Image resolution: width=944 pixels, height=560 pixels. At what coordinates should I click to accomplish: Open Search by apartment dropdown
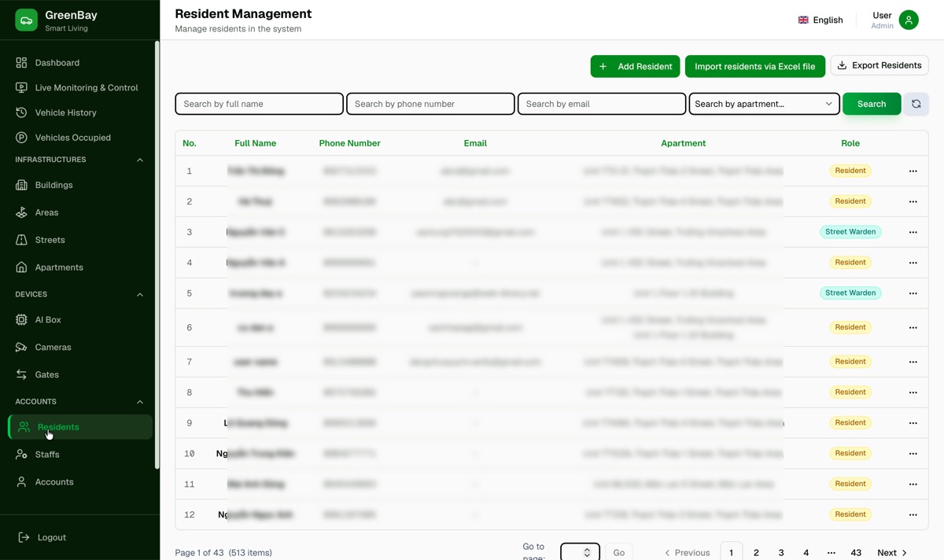coord(765,104)
